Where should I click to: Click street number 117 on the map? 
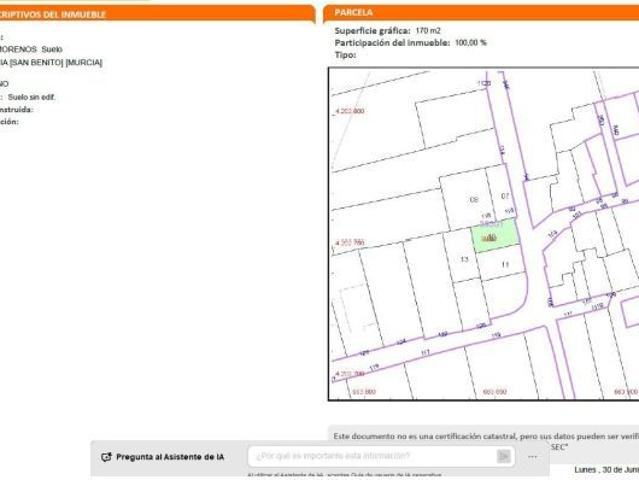click(x=425, y=352)
